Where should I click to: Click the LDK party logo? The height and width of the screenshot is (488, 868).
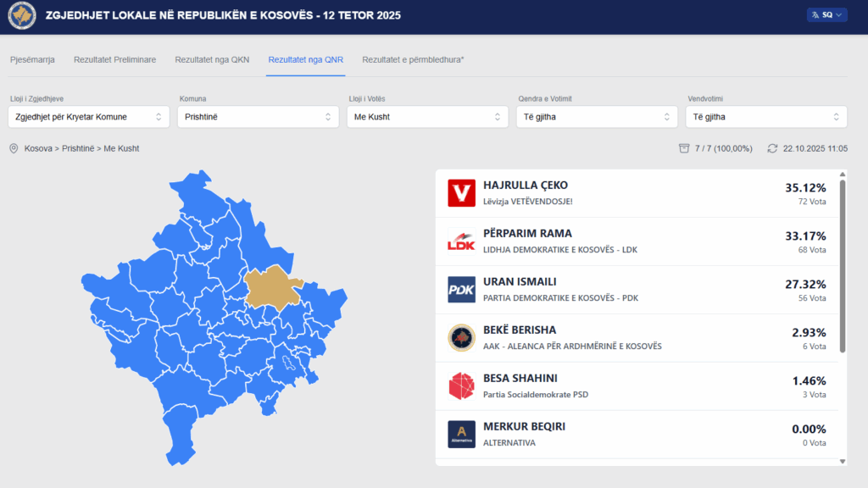click(x=461, y=241)
